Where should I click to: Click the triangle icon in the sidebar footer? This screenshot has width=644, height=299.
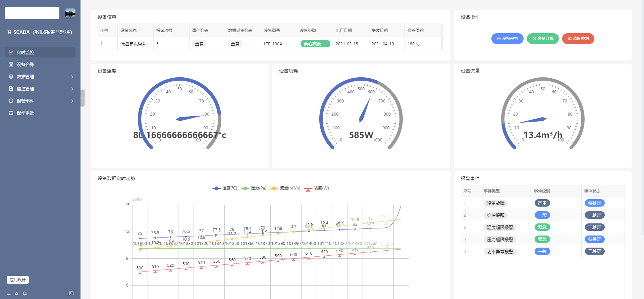pyautogui.click(x=17, y=293)
